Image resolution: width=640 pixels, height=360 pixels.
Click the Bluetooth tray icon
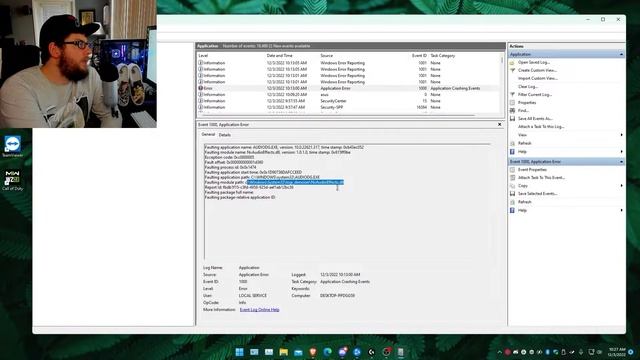coord(547,352)
